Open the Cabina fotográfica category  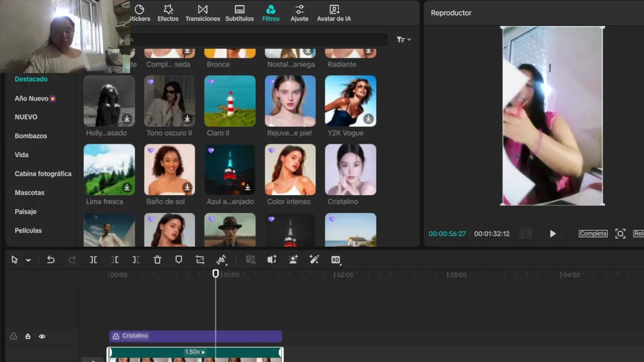click(x=43, y=173)
